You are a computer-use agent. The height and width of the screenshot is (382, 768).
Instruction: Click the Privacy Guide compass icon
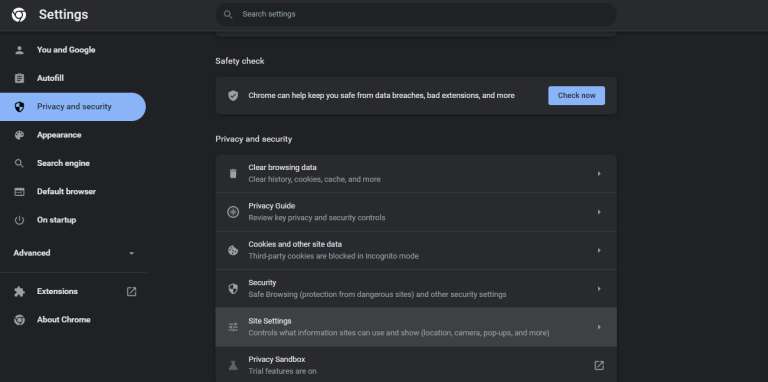pyautogui.click(x=233, y=212)
